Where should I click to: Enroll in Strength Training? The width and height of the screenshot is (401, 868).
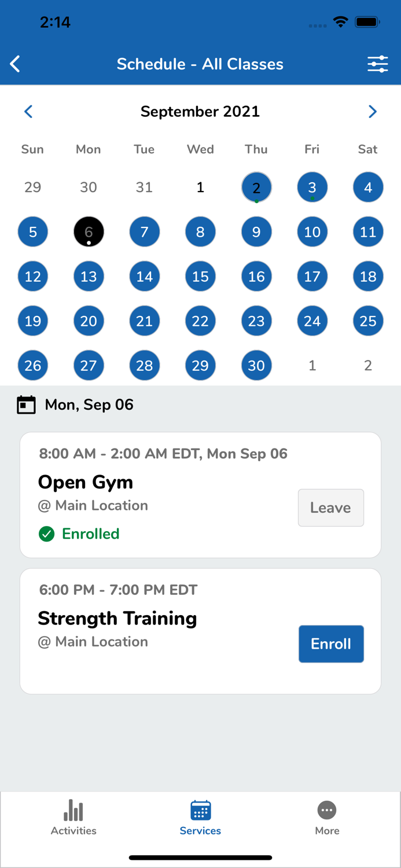(330, 643)
